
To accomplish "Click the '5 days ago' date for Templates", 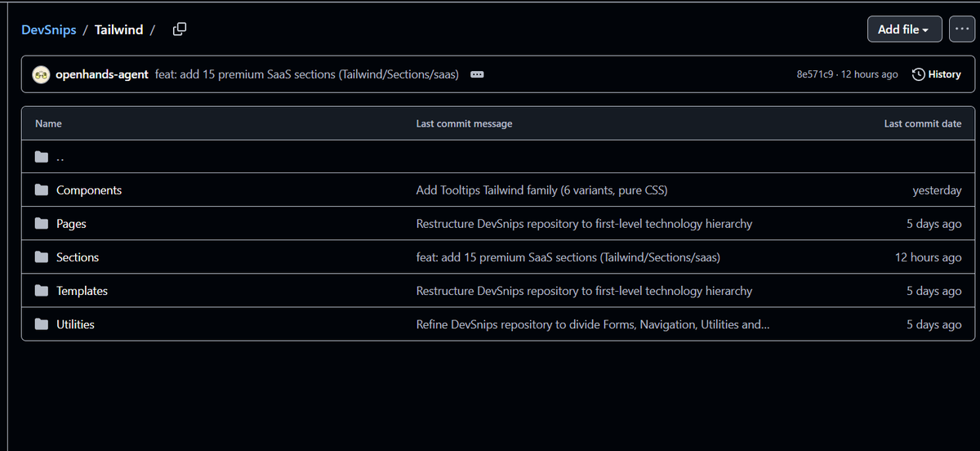I will (934, 291).
